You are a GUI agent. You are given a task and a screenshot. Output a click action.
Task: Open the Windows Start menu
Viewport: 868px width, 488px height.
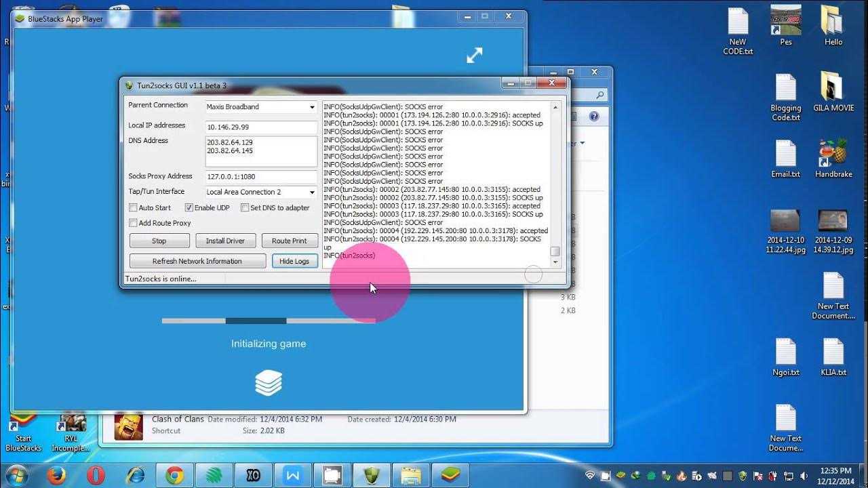pos(16,476)
